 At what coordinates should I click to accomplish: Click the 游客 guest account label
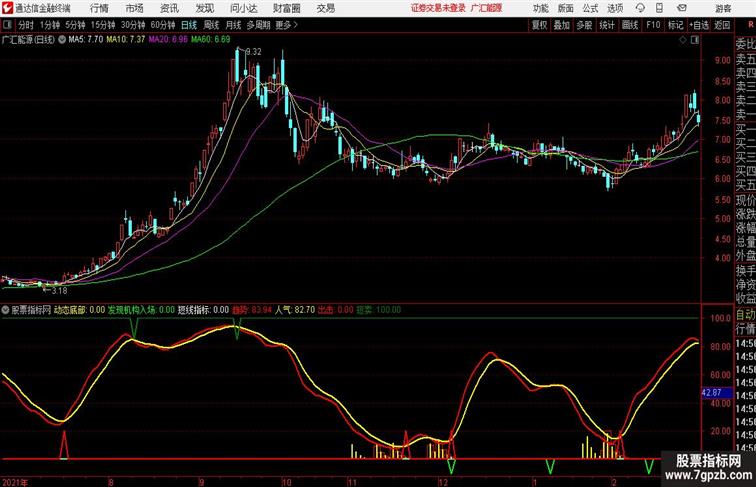point(723,8)
